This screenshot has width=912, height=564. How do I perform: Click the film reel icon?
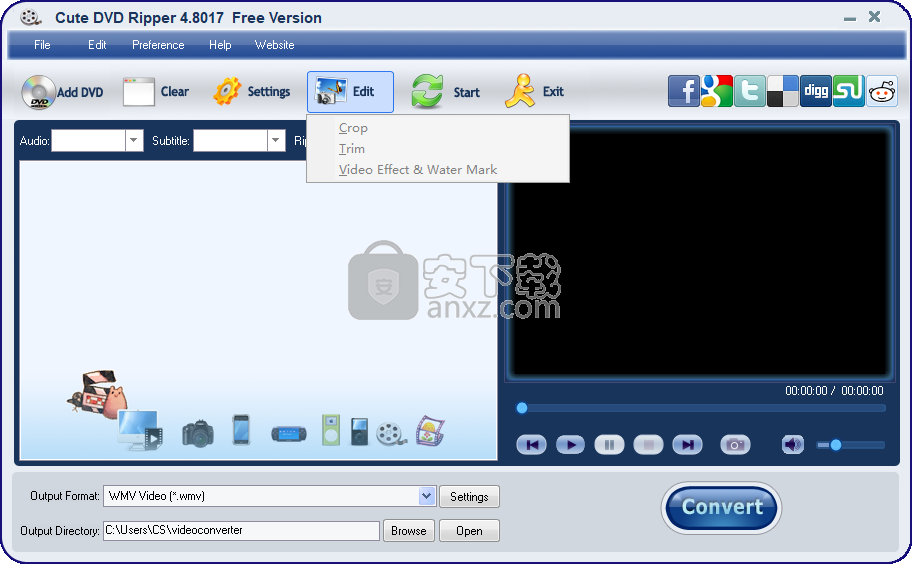tap(391, 434)
